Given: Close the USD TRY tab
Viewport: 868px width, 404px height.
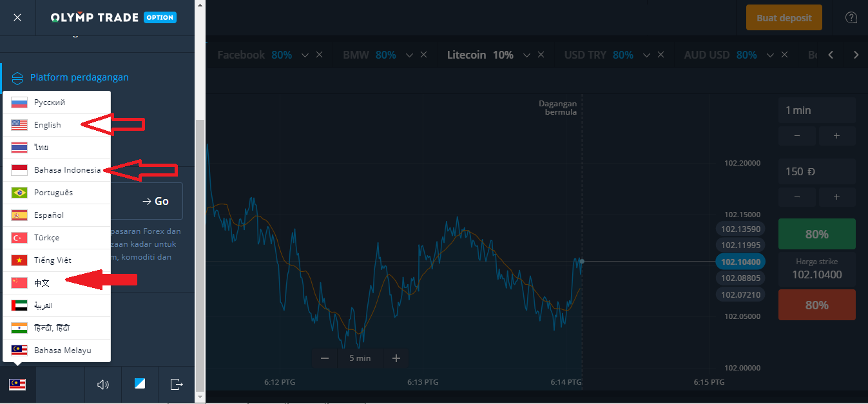Looking at the screenshot, I should 661,55.
